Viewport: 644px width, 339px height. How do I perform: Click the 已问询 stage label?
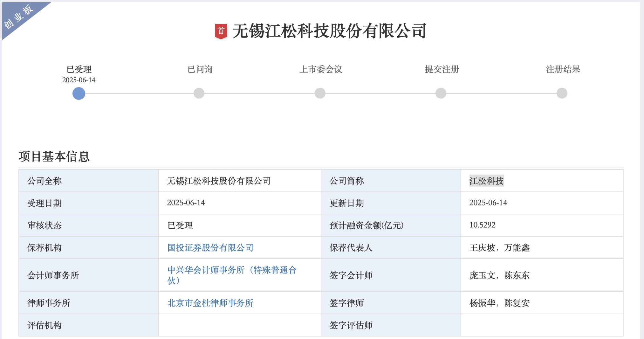coord(200,69)
